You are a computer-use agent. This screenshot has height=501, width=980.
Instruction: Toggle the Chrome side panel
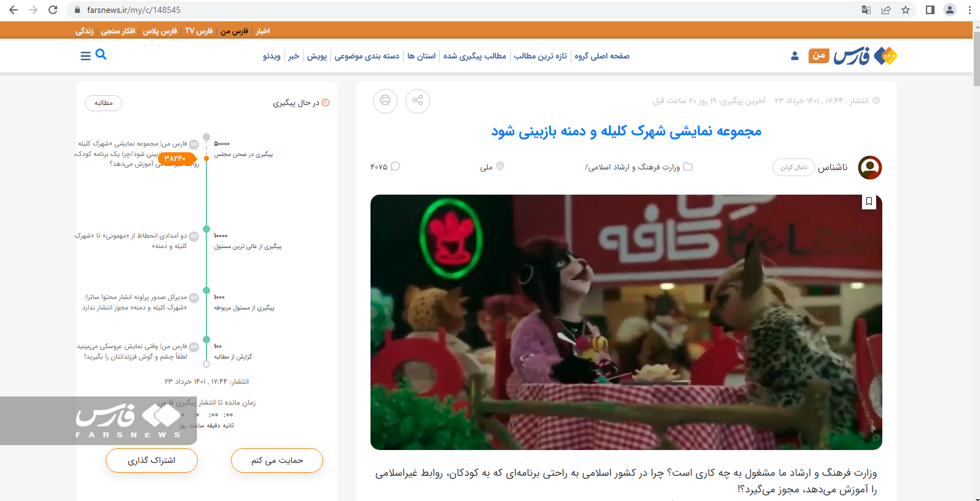(930, 10)
